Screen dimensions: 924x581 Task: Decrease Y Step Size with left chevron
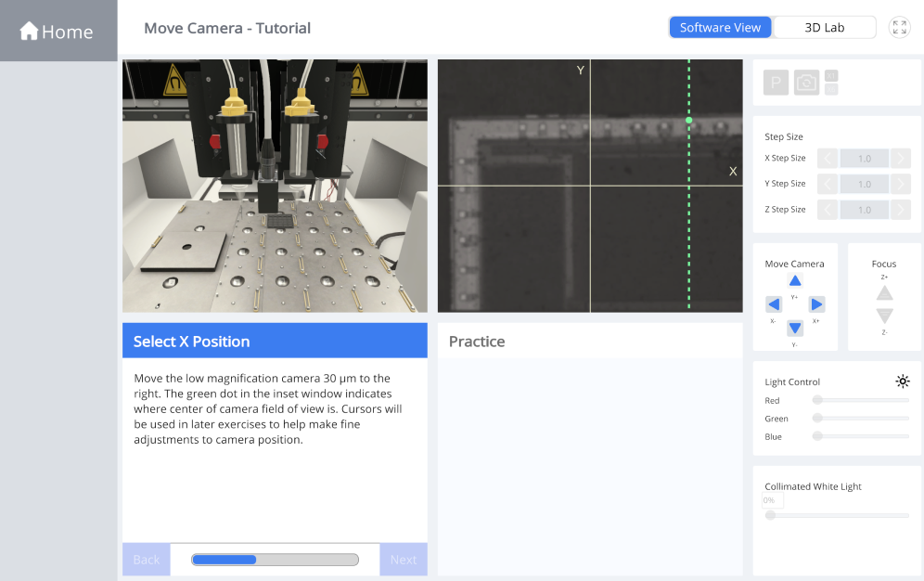pos(828,184)
